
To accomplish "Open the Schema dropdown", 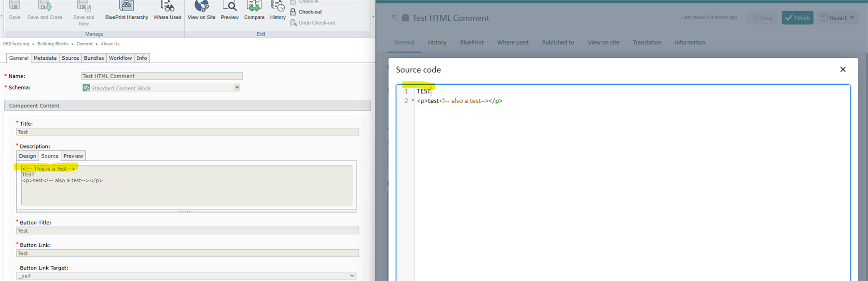I will click(x=237, y=88).
